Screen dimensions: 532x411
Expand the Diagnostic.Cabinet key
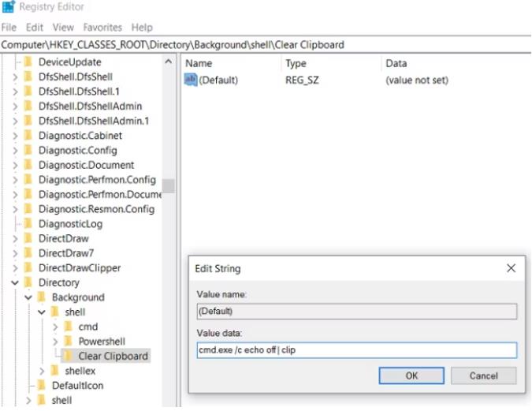pyautogui.click(x=15, y=136)
